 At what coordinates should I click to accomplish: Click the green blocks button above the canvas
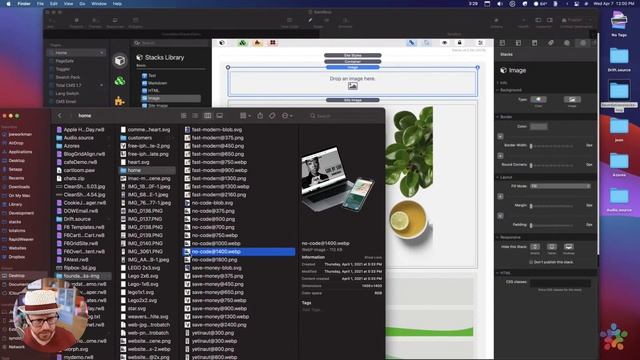pos(242,43)
